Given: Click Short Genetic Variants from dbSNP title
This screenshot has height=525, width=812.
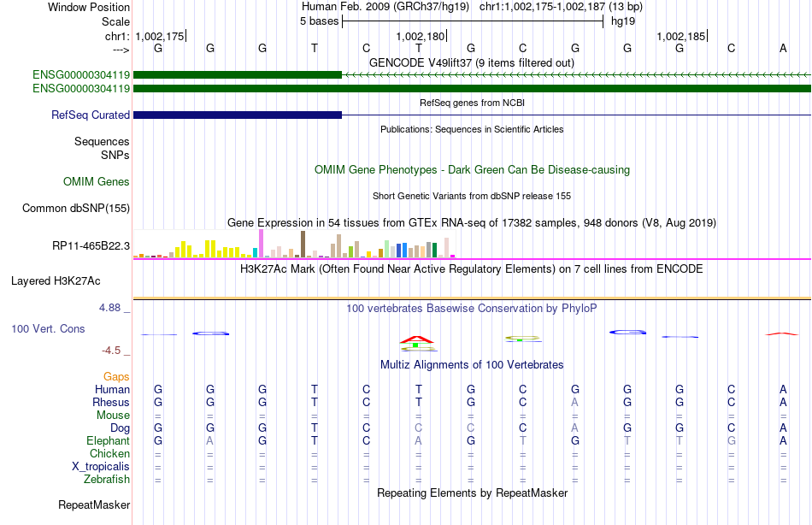Looking at the screenshot, I should click(472, 196).
